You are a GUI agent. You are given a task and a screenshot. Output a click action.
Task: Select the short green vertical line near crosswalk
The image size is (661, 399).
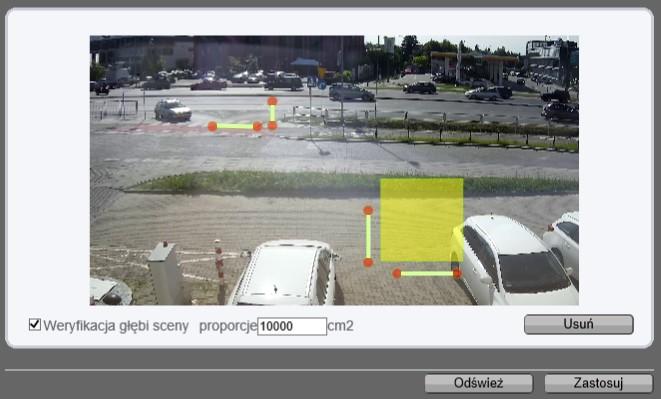pyautogui.click(x=272, y=113)
